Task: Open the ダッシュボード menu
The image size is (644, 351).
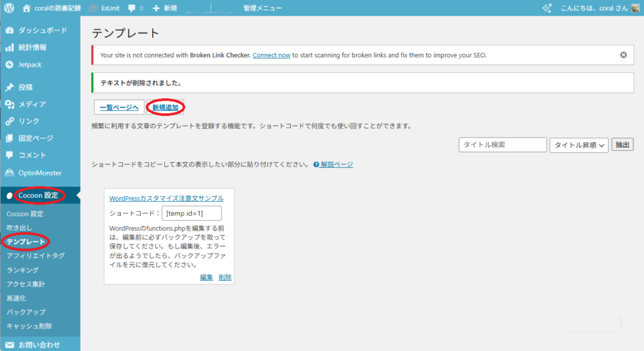Action: [42, 30]
